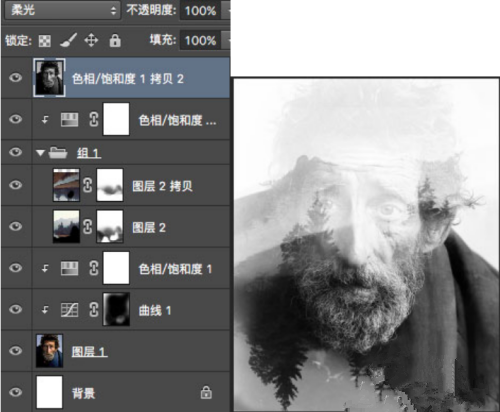Screen dimensions: 500x412
Task: Toggle link icon on 曲线 1
Action: click(x=94, y=310)
